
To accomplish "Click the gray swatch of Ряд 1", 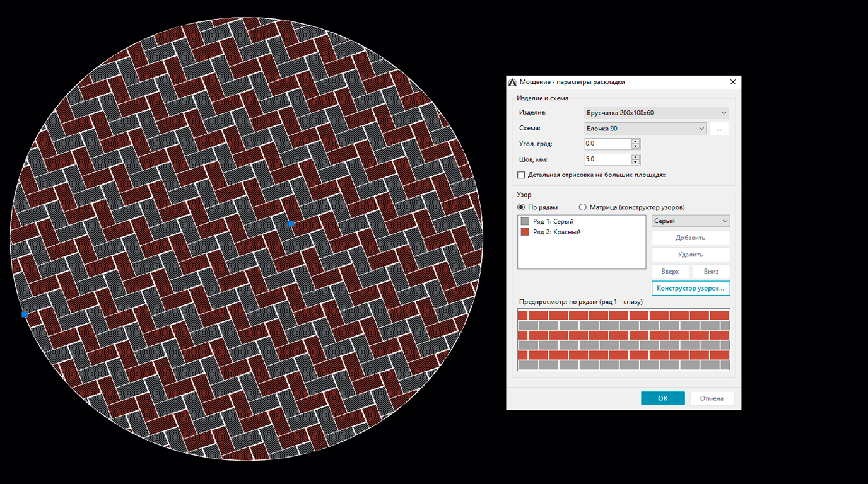I will (x=525, y=221).
